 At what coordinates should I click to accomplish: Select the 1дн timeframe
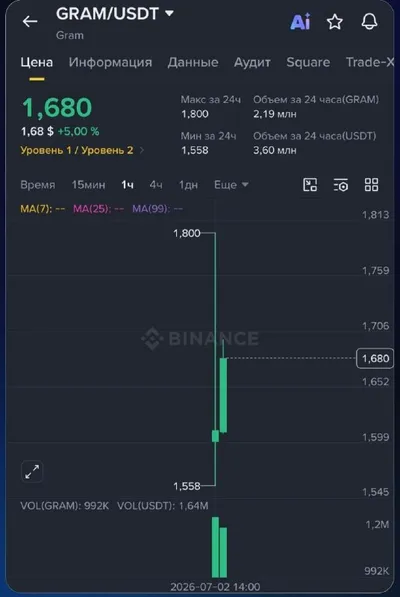(x=188, y=185)
